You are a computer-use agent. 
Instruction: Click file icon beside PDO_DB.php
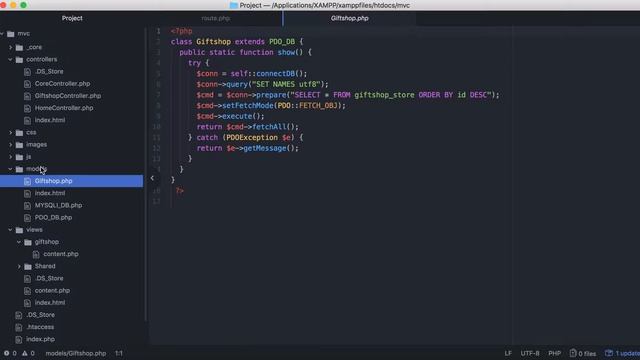click(27, 218)
